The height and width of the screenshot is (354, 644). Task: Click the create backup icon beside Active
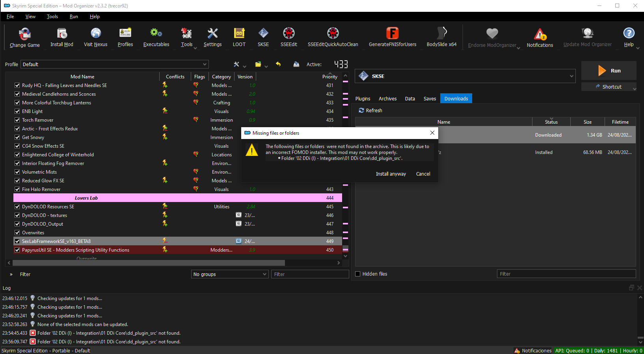click(296, 64)
